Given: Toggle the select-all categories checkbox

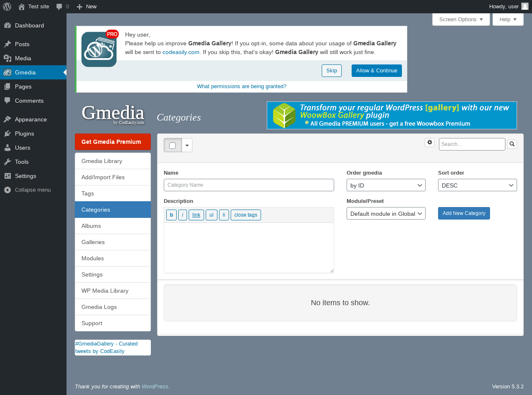Looking at the screenshot, I should 173,145.
